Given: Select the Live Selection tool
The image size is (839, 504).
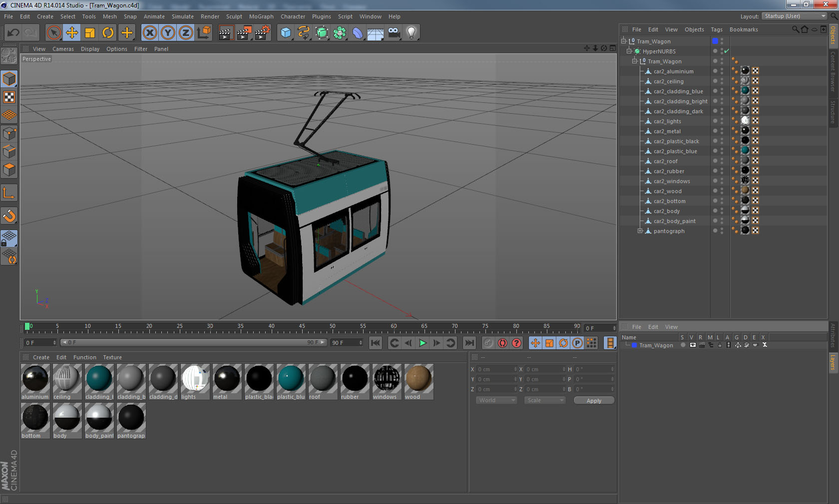Looking at the screenshot, I should tap(54, 33).
